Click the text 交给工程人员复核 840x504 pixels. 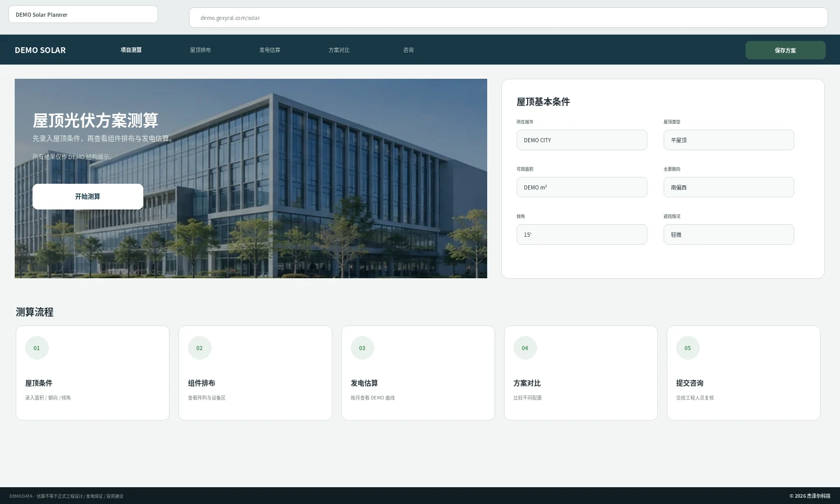point(695,398)
